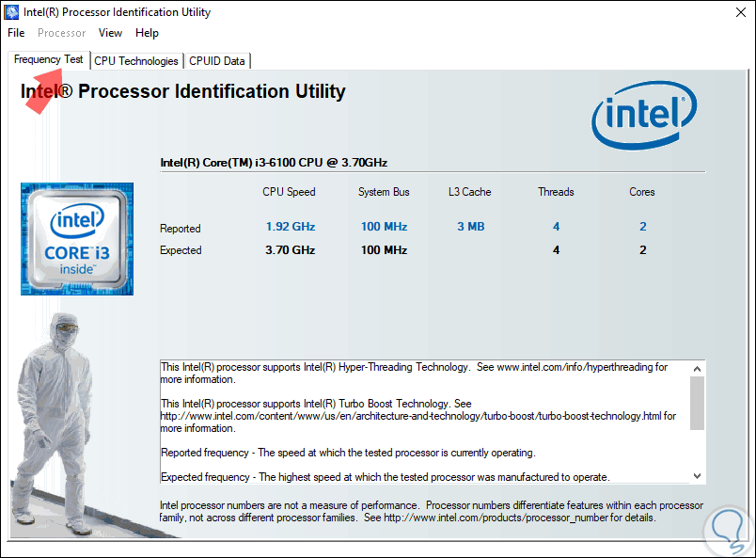Click the scrollbar thumb in info box
756x558 pixels.
pos(697,403)
